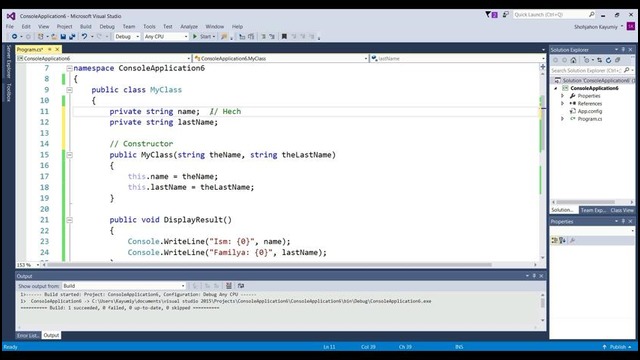The width and height of the screenshot is (640, 360).
Task: Click the Categorized icon in Properties panel
Action: 554,240
